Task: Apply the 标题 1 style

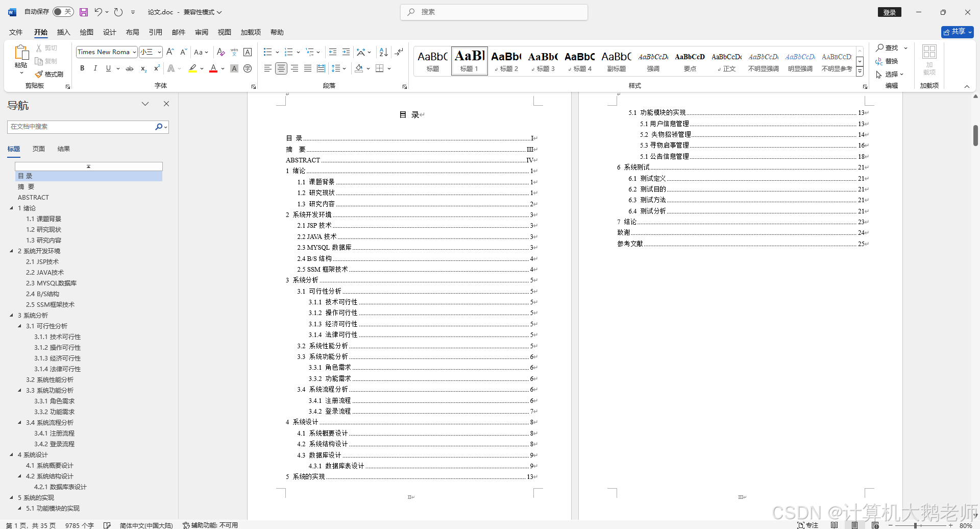Action: tap(470, 61)
